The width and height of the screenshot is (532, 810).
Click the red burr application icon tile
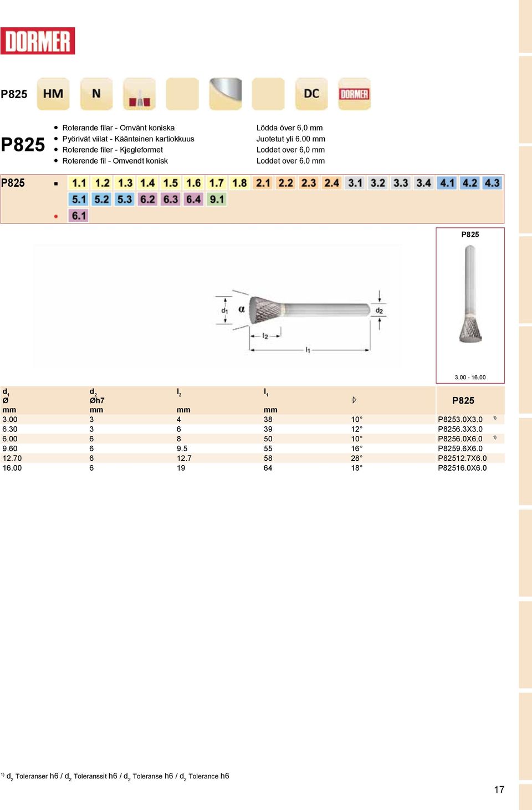(139, 94)
